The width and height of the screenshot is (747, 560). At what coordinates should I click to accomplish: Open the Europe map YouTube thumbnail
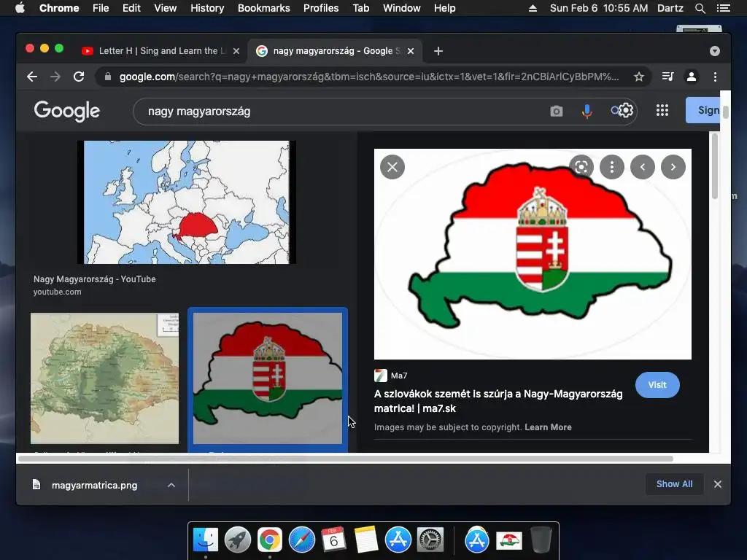tap(187, 202)
